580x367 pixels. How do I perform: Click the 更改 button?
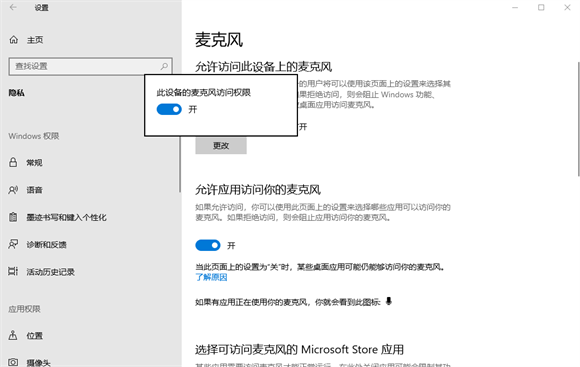pos(221,146)
